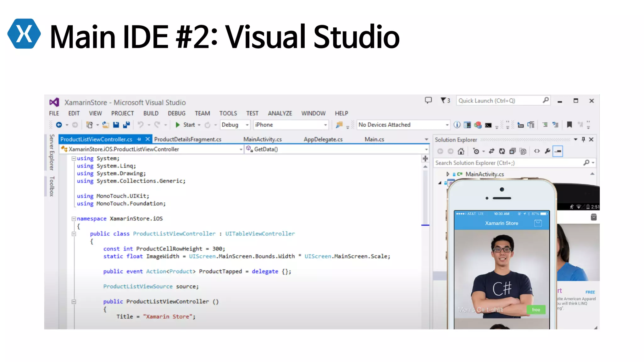Open the ANALYZE menu
The width and height of the screenshot is (644, 362).
(x=280, y=113)
